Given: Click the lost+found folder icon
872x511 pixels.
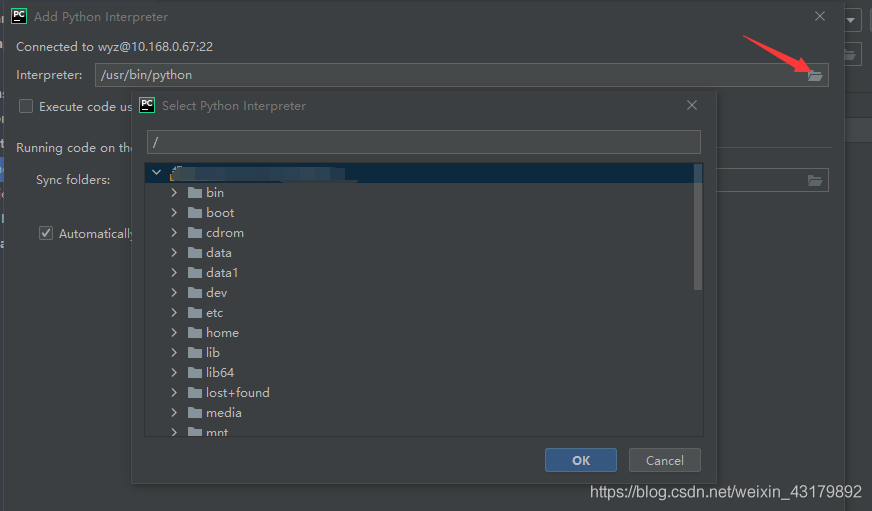Looking at the screenshot, I should (x=195, y=393).
